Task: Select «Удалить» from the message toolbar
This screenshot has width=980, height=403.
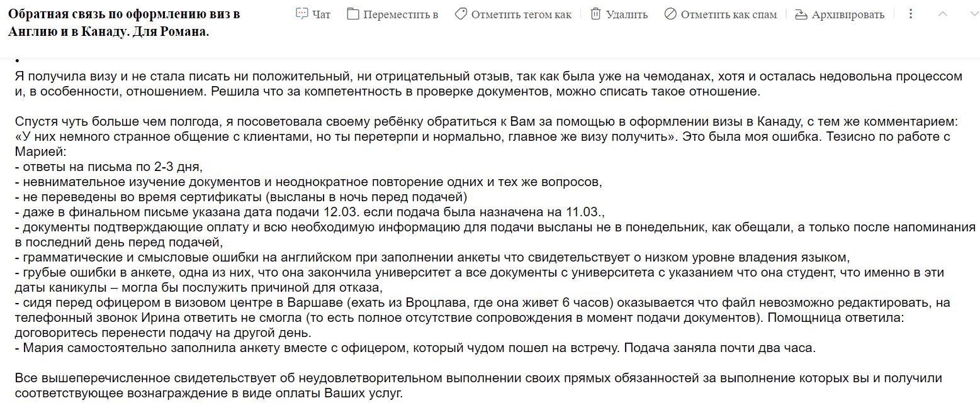Action: [x=627, y=13]
